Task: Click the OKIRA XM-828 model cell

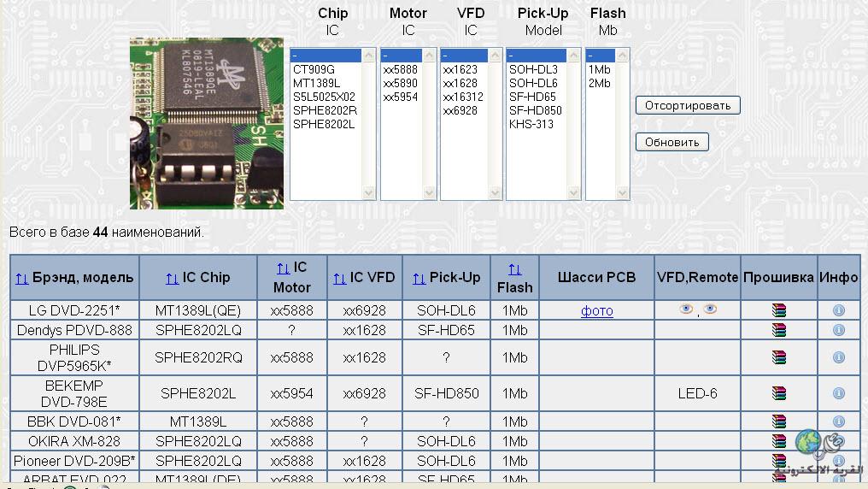Action: pos(74,441)
